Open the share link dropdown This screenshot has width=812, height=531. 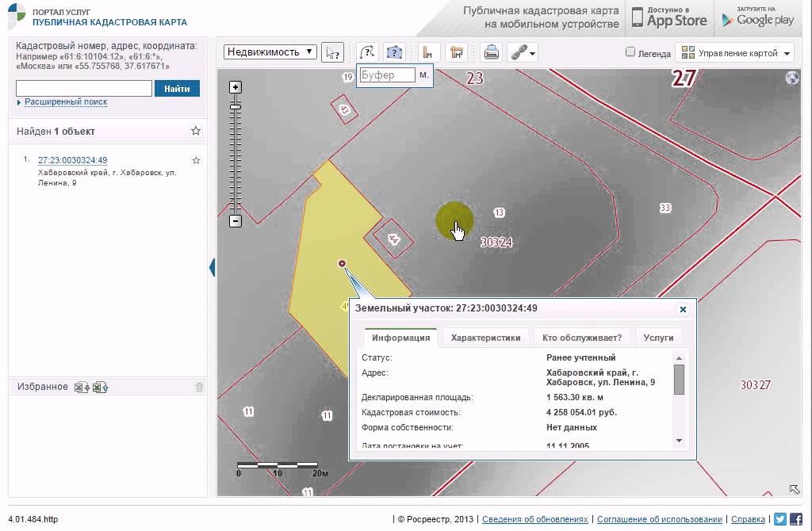click(x=523, y=52)
